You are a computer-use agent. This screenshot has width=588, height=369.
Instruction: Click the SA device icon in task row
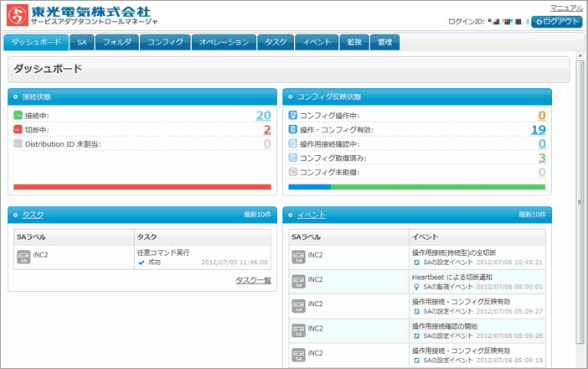[23, 257]
